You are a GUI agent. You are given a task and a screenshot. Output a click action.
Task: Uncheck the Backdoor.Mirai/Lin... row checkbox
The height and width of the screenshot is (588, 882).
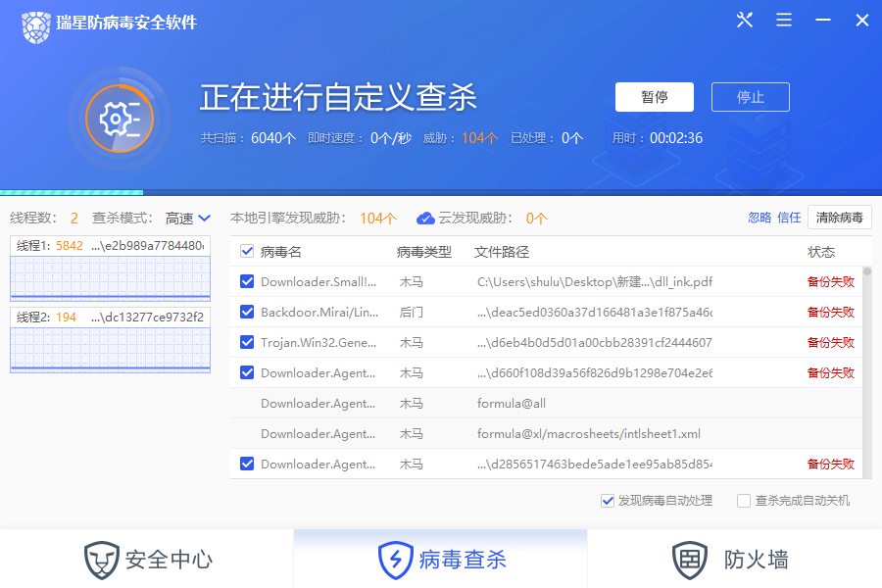247,312
